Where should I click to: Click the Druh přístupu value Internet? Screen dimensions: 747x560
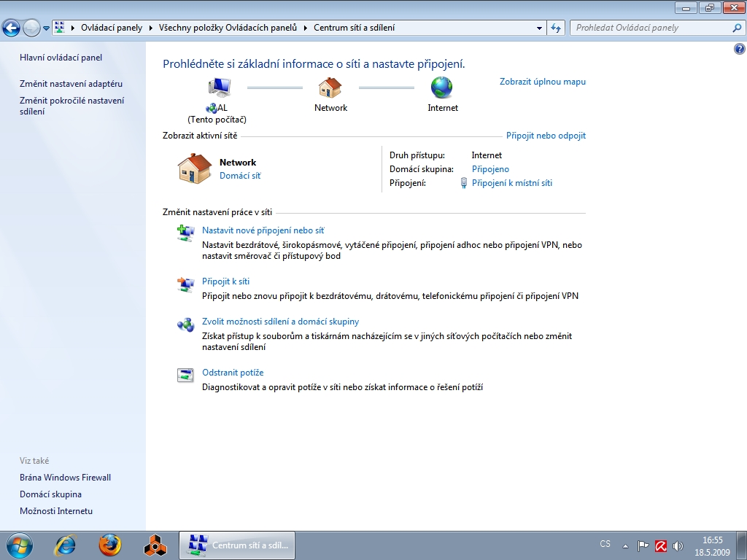[x=487, y=155]
